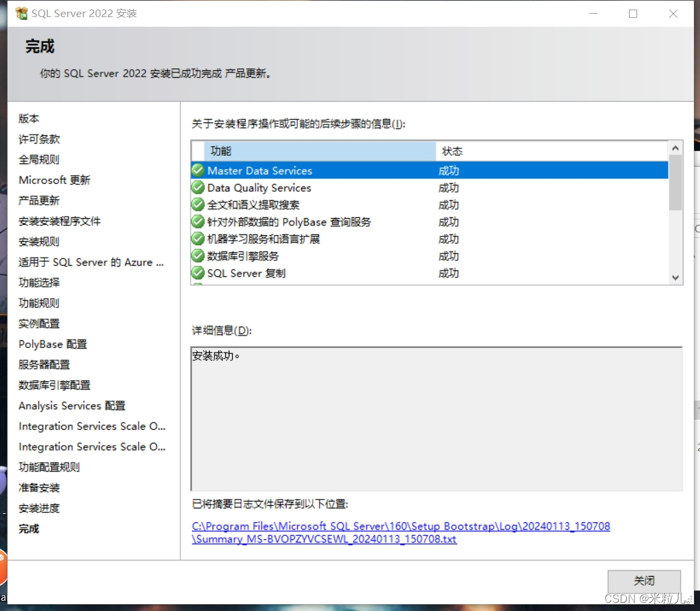Image resolution: width=700 pixels, height=611 pixels.
Task: Click the 数据库引擎配置 step
Action: coord(55,385)
